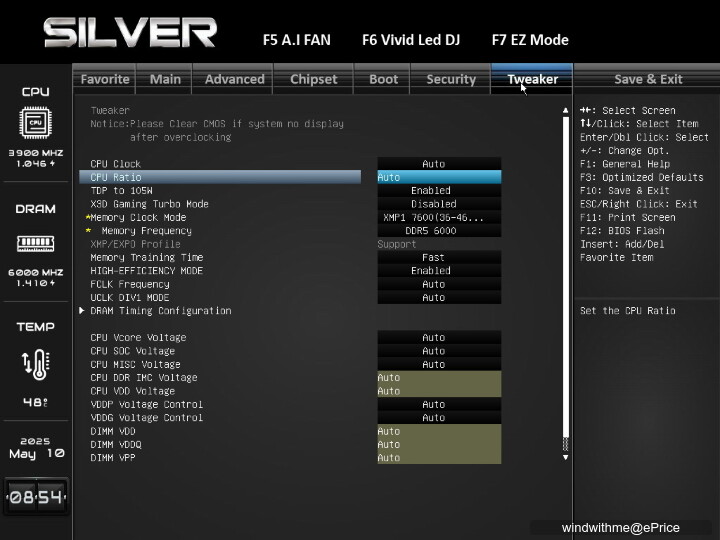
Task: Click the temperature thermometer icon
Action: 36,365
